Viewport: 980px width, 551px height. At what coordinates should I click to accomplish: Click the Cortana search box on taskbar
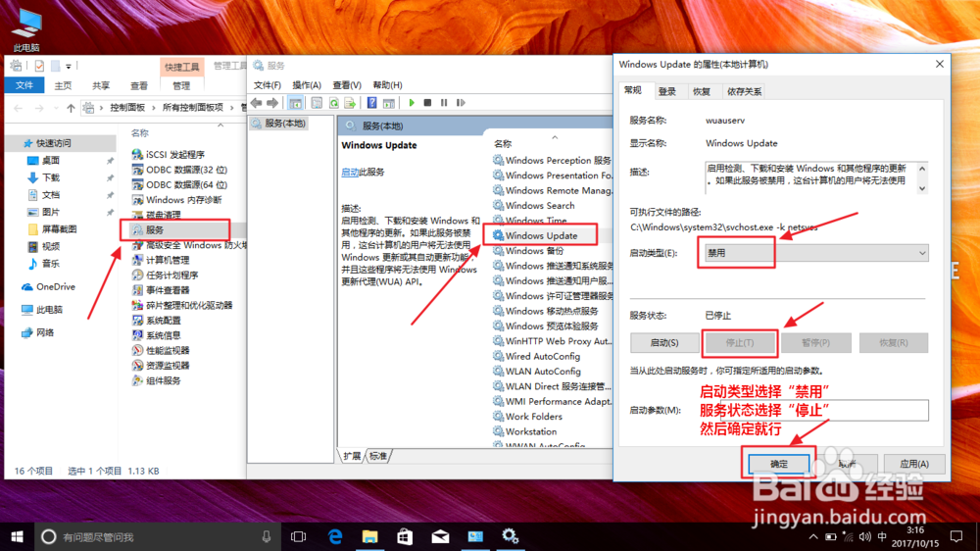click(156, 536)
